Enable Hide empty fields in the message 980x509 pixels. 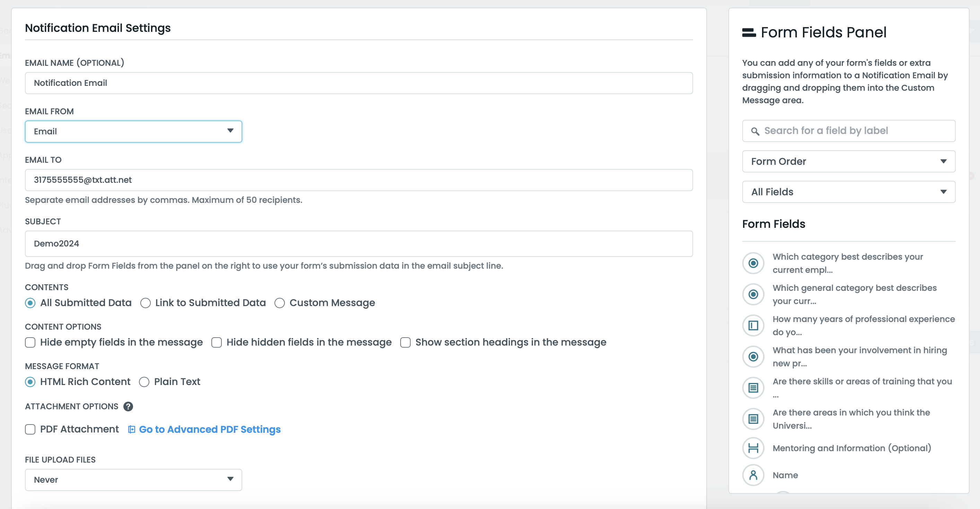coord(30,342)
